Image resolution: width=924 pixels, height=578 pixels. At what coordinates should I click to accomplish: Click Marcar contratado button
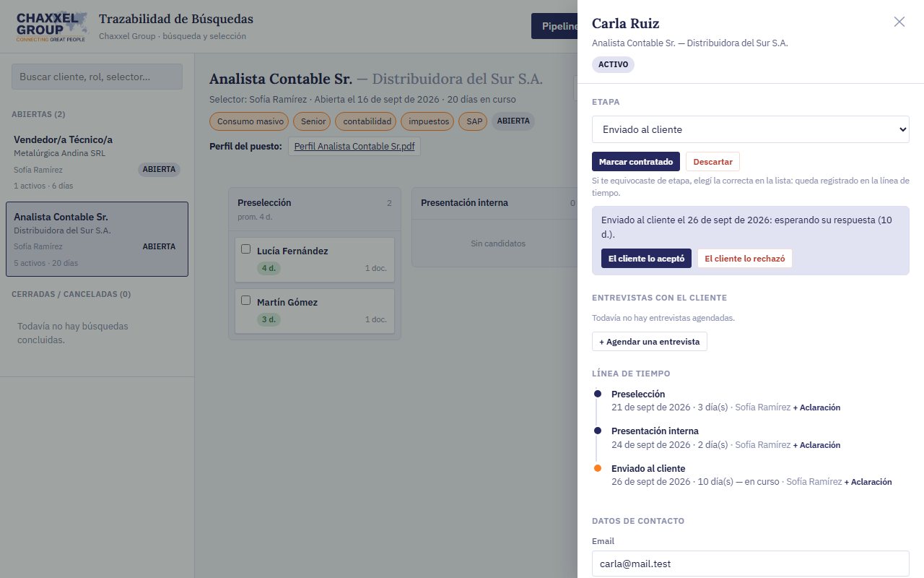[635, 162]
